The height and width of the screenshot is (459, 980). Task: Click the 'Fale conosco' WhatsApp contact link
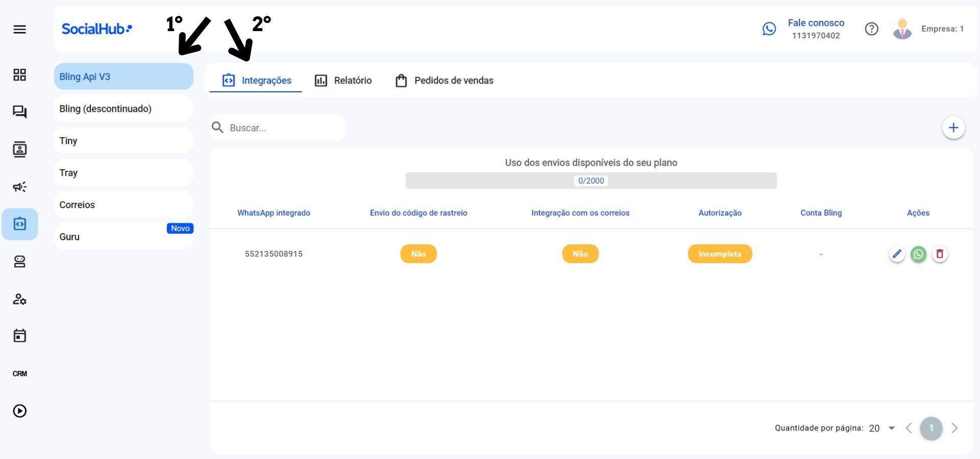[816, 22]
